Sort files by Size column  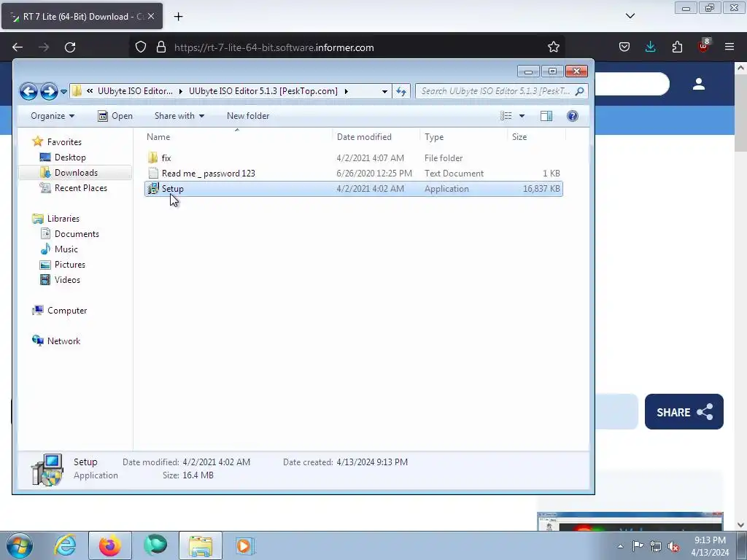[536, 136]
